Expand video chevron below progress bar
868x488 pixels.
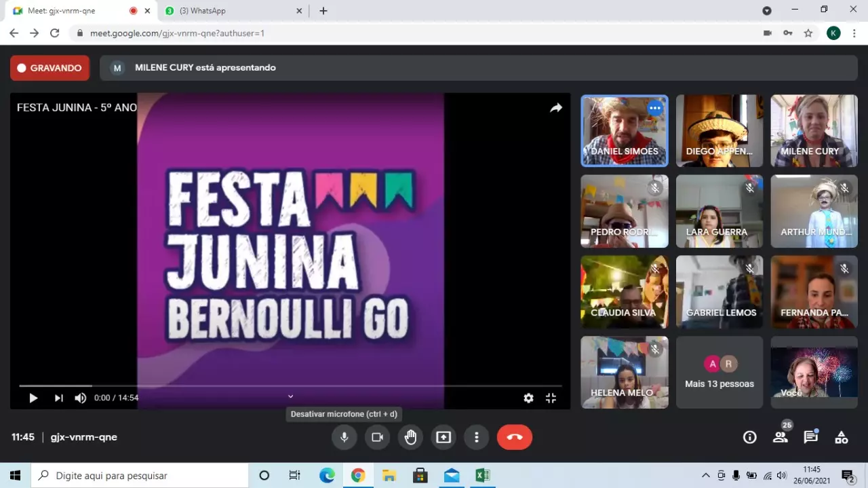[290, 396]
